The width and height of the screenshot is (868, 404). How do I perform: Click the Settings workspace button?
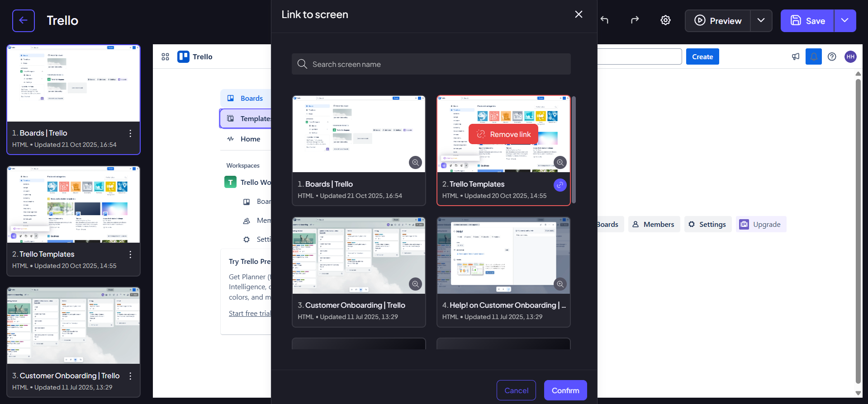(707, 224)
